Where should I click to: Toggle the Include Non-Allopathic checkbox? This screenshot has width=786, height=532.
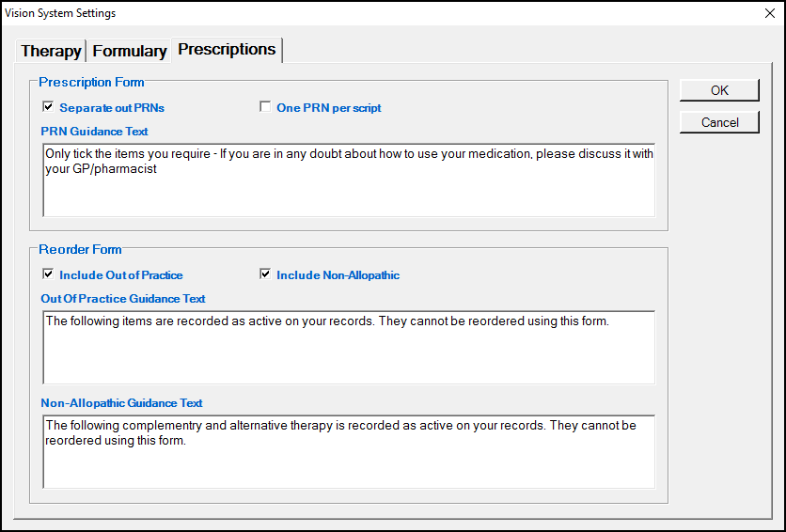(265, 274)
